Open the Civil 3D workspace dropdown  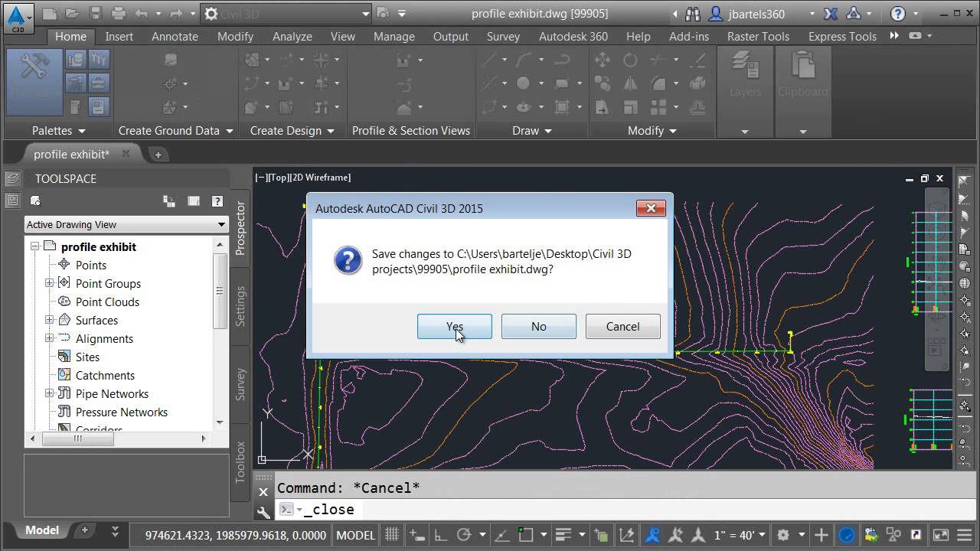pos(286,14)
